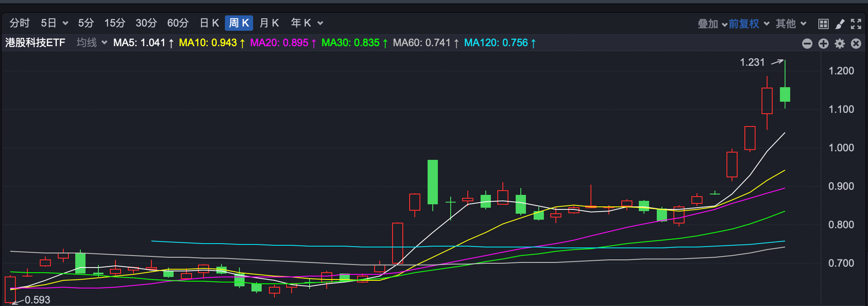
Task: Select the 分时 intraday tab
Action: (x=20, y=23)
